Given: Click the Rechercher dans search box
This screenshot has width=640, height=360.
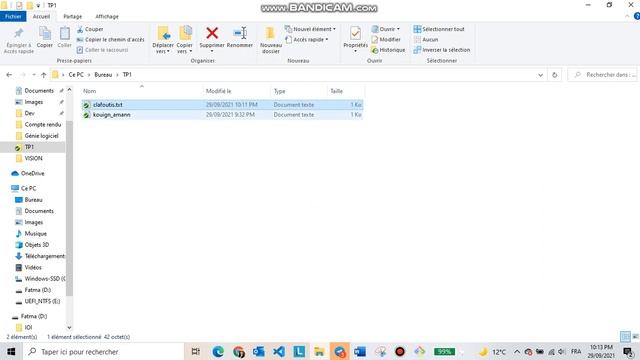Looking at the screenshot, I should [602, 75].
